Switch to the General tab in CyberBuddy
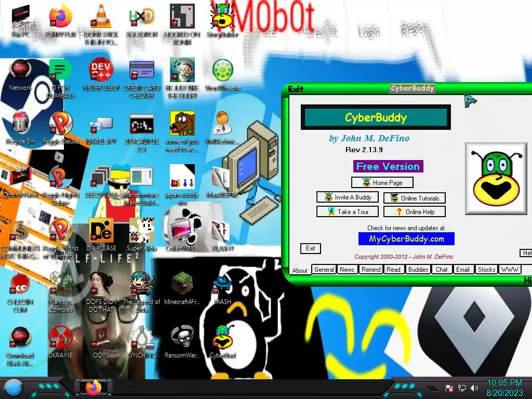 click(324, 270)
